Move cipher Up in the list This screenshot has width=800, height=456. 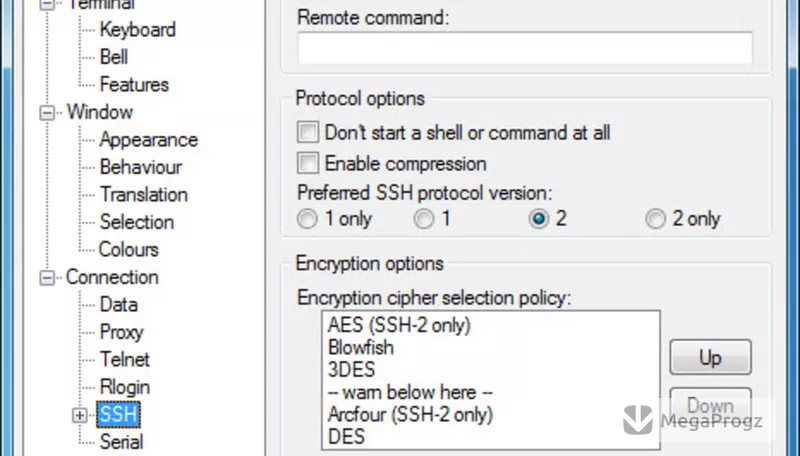pyautogui.click(x=710, y=357)
